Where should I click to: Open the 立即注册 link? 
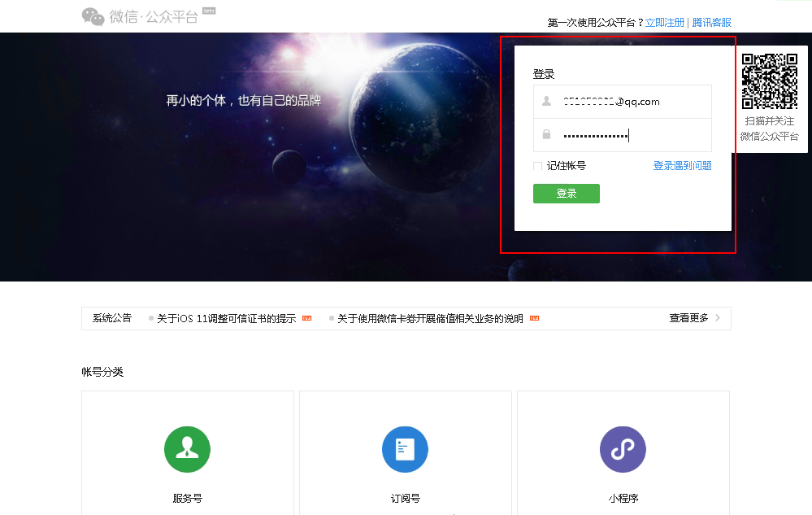pyautogui.click(x=665, y=23)
